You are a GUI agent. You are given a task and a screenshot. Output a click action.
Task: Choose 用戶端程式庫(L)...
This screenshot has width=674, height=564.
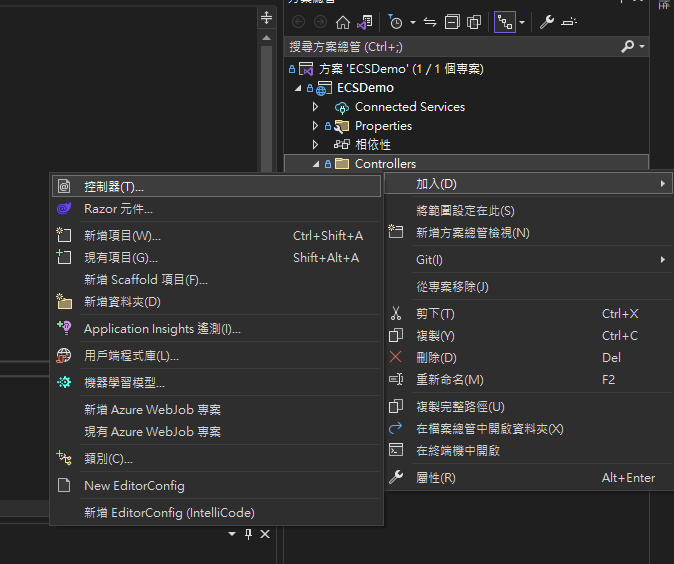pyautogui.click(x=216, y=356)
